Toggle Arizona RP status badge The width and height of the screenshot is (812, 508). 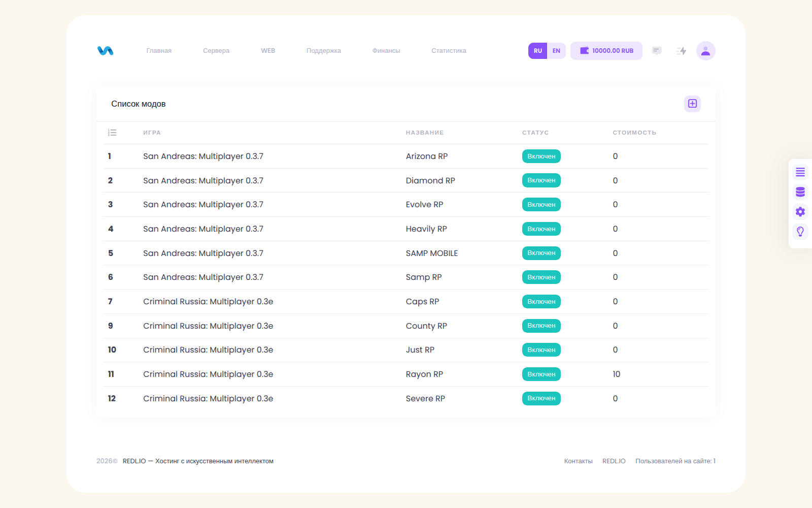click(542, 156)
